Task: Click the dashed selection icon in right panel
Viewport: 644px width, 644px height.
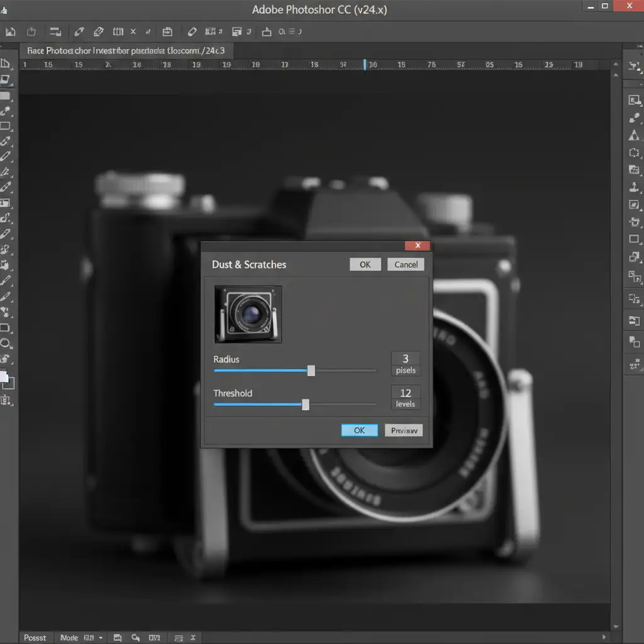Action: [x=634, y=152]
